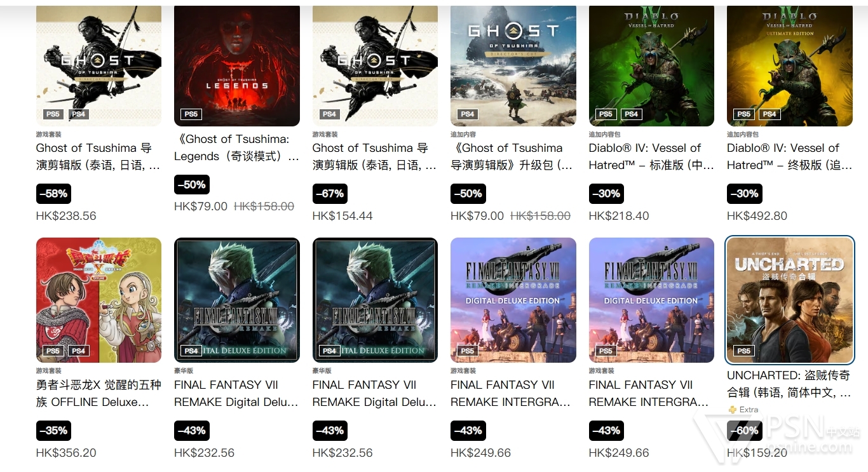
Task: Click PS4 badge on Diablo IV Ultimate Edition cover
Action: pos(770,114)
